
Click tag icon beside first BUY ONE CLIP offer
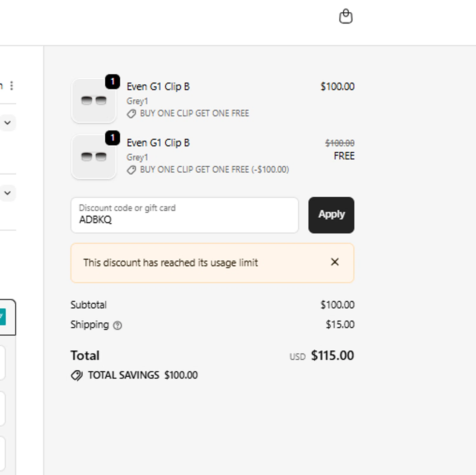tap(131, 114)
